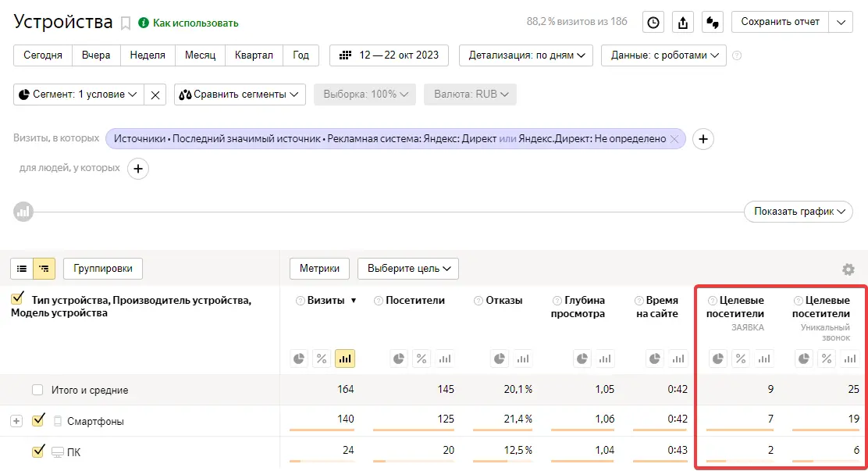Click the export/share report icon
This screenshot has width=868, height=471.
click(x=683, y=23)
